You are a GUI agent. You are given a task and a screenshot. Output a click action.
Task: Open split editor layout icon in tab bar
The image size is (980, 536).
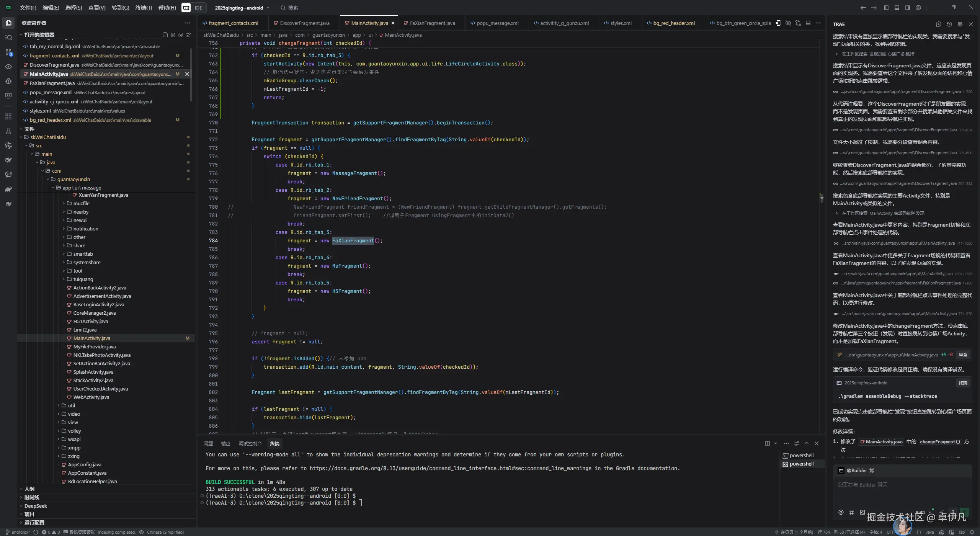[808, 23]
